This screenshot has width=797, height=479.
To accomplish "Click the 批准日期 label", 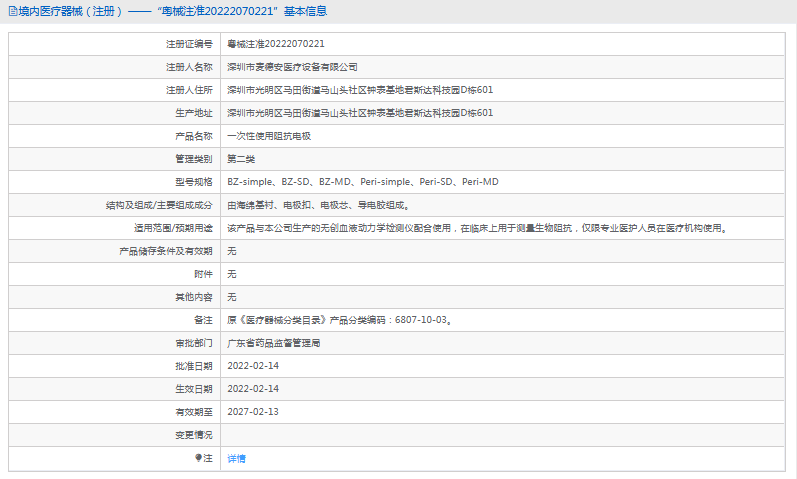I will (194, 366).
